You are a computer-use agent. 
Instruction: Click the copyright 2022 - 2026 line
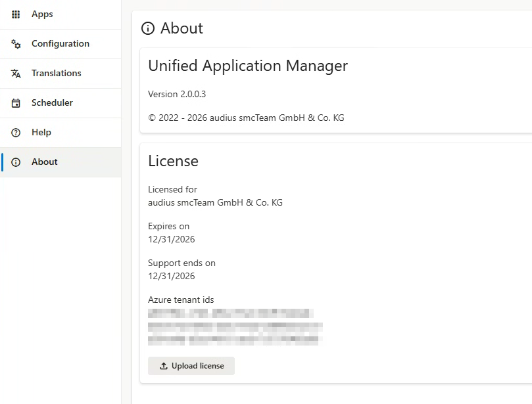pos(247,118)
